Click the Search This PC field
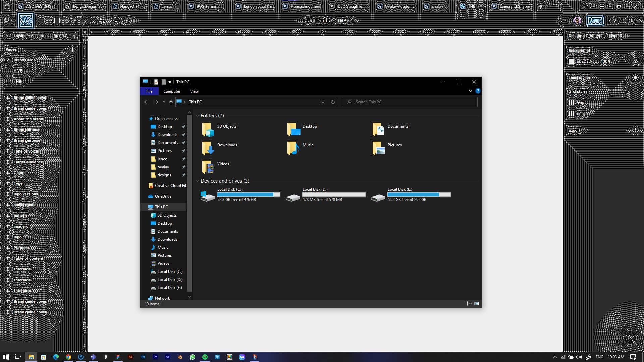This screenshot has width=644, height=362. tap(410, 102)
